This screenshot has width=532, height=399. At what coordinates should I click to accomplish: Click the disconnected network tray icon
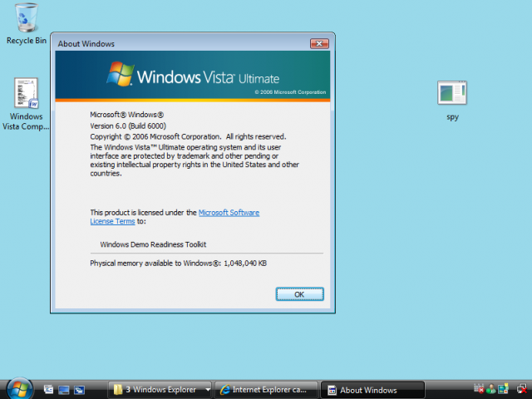(x=522, y=389)
